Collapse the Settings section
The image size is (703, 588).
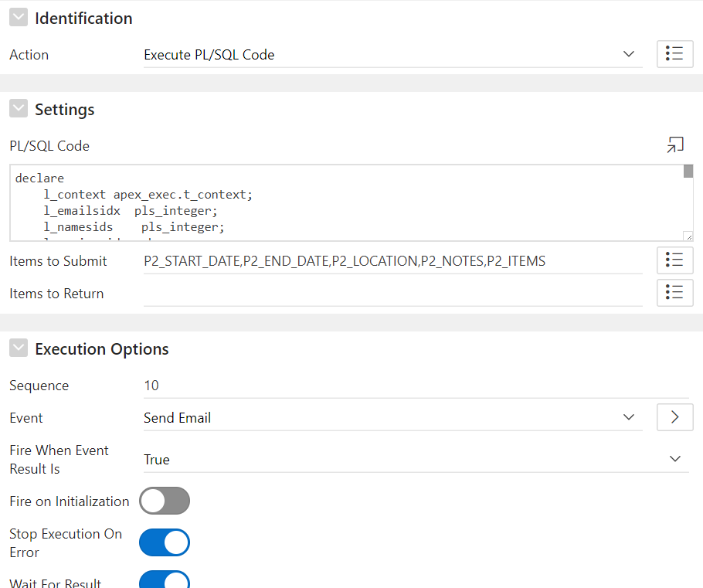pos(19,109)
